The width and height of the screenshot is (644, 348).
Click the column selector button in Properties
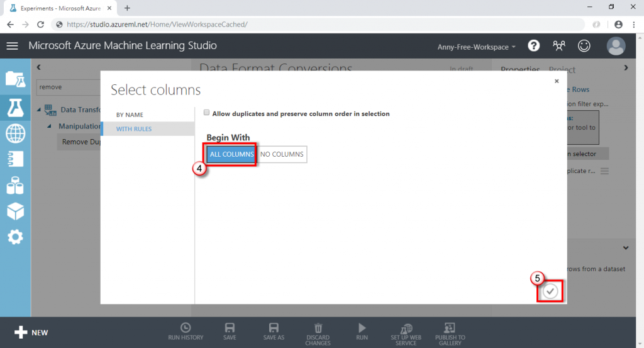[588, 154]
